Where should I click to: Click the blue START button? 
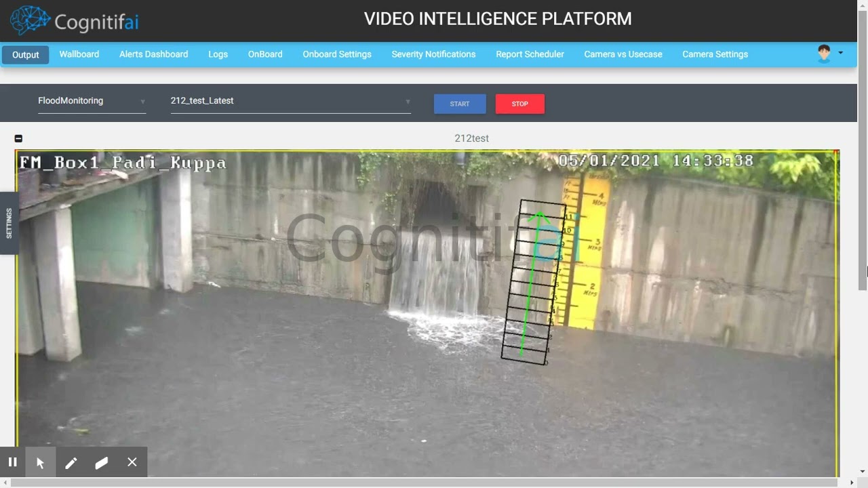[460, 104]
